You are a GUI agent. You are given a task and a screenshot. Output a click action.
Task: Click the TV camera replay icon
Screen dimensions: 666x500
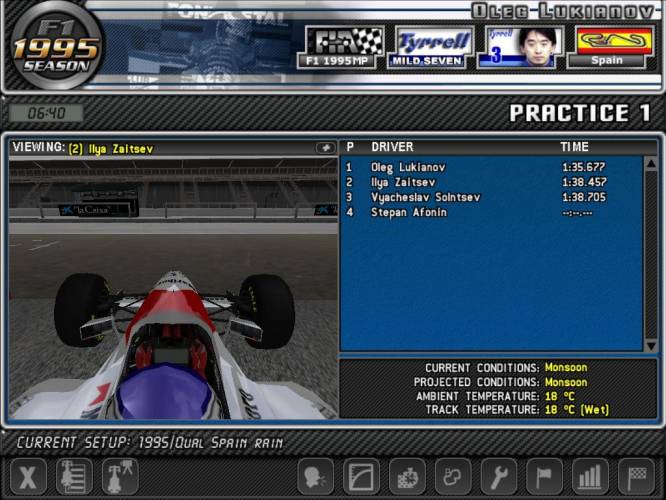[x=120, y=476]
